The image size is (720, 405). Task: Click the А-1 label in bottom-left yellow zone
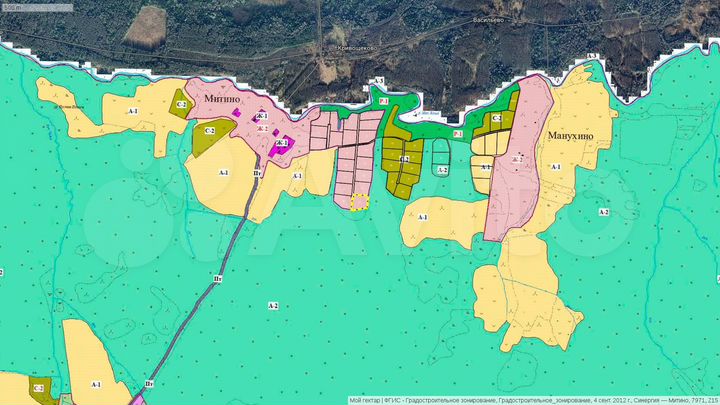(x=96, y=384)
